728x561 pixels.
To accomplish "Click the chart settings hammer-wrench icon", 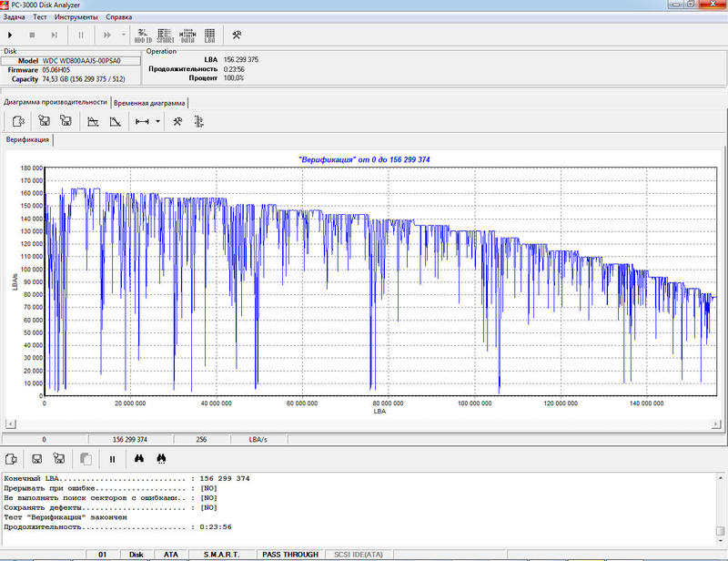I will click(178, 120).
